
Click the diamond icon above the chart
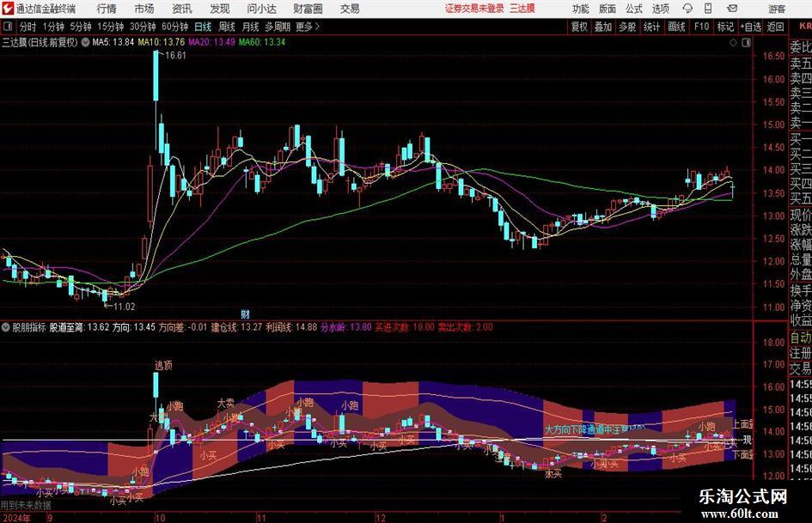733,43
